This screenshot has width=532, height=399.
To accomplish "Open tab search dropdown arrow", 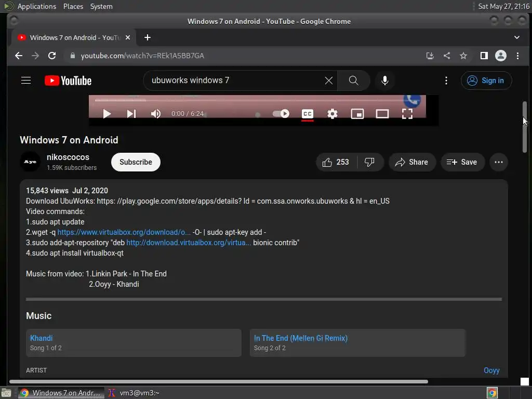I will pyautogui.click(x=517, y=37).
